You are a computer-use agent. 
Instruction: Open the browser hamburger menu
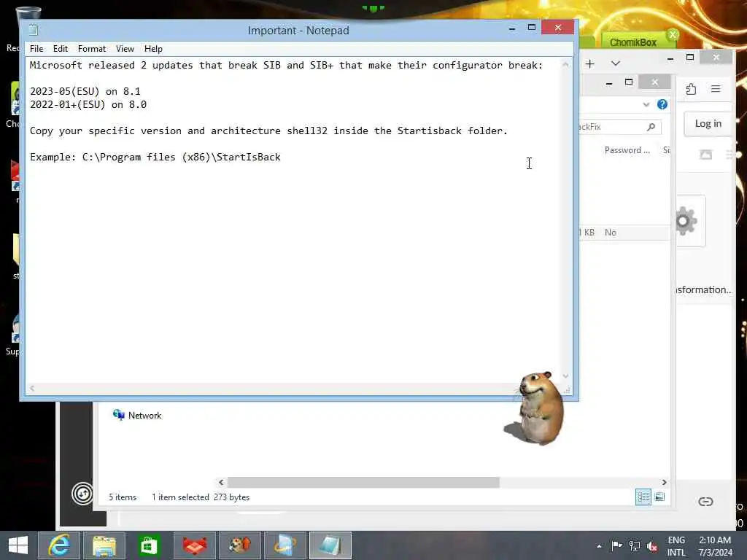(716, 89)
